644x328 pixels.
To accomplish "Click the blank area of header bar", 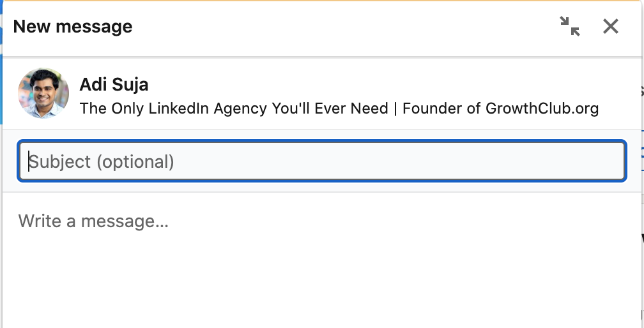I will (345, 27).
